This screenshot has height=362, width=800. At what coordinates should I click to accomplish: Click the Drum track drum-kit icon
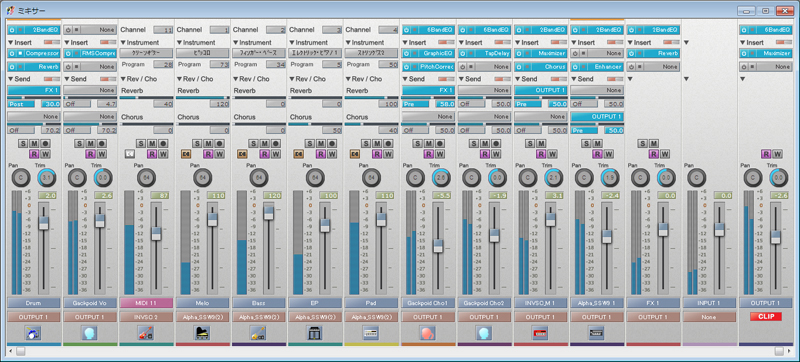point(34,333)
